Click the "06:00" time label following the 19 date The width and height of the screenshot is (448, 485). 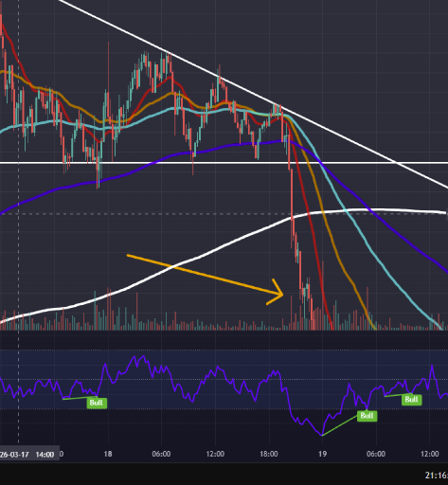tap(376, 454)
